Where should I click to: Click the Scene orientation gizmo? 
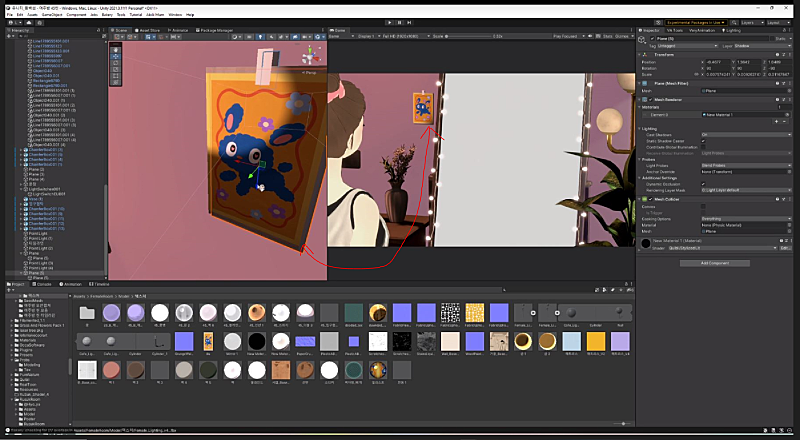click(312, 56)
